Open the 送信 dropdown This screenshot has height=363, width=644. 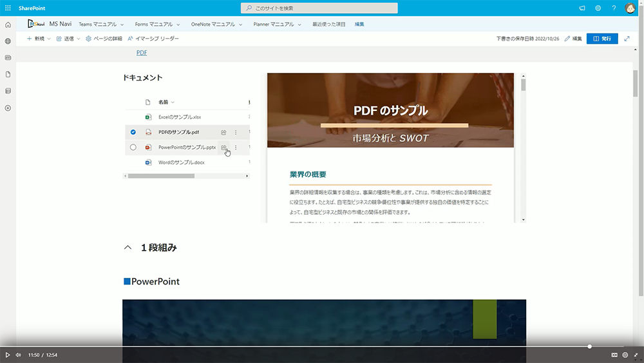(68, 39)
